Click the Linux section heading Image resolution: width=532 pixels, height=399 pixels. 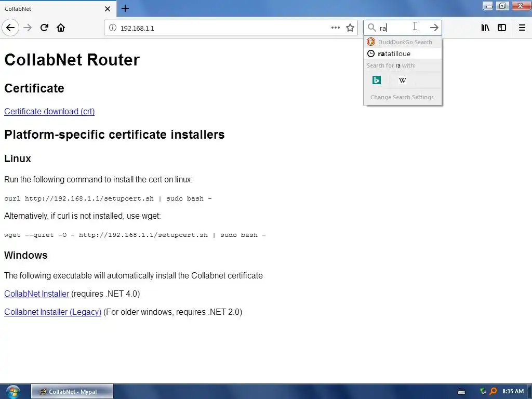(x=18, y=158)
